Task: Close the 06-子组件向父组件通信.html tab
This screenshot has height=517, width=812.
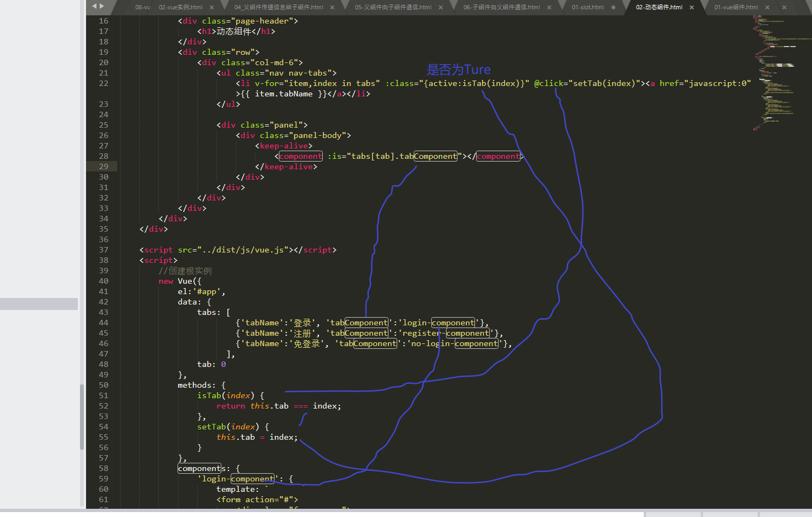Action: tap(549, 7)
